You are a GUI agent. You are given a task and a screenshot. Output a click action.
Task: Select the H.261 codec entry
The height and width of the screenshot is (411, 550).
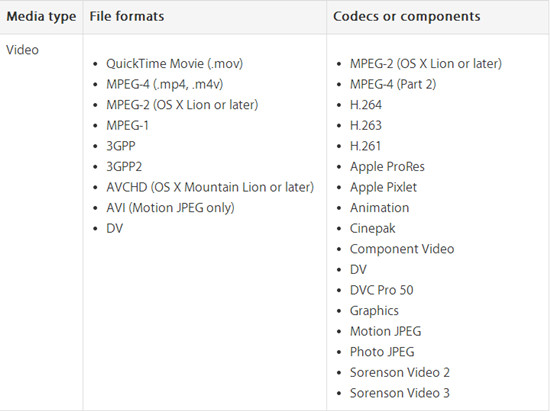[x=365, y=146]
